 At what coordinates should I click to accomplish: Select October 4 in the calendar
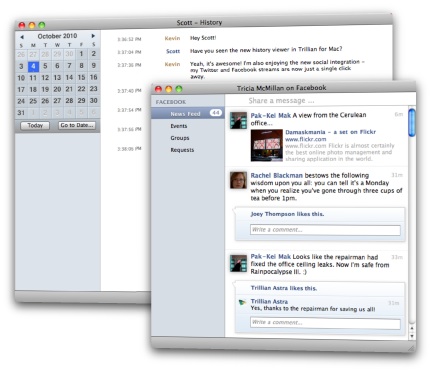(33, 66)
